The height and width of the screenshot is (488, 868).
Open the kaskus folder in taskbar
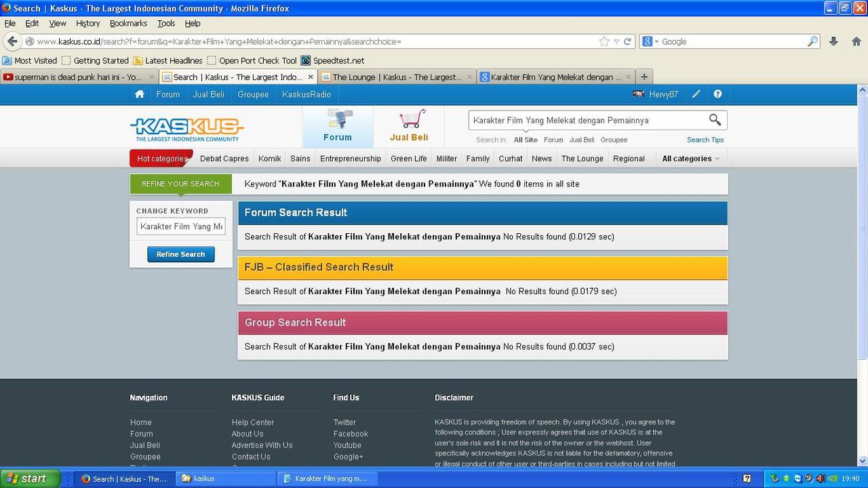(x=227, y=479)
